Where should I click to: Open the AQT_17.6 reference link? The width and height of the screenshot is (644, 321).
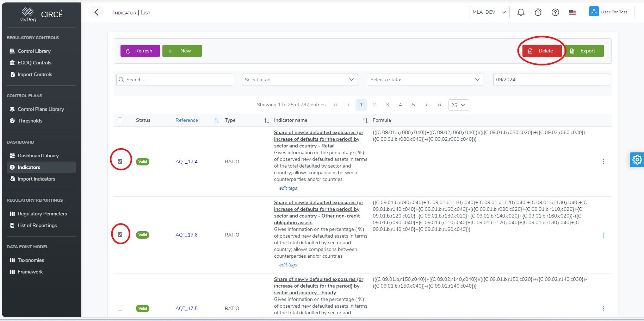(186, 235)
